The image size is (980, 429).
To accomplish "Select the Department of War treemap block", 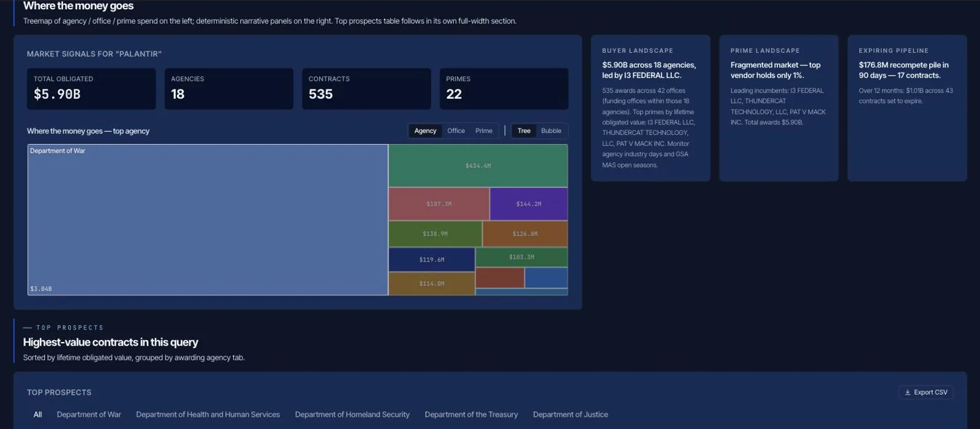I will pos(208,219).
